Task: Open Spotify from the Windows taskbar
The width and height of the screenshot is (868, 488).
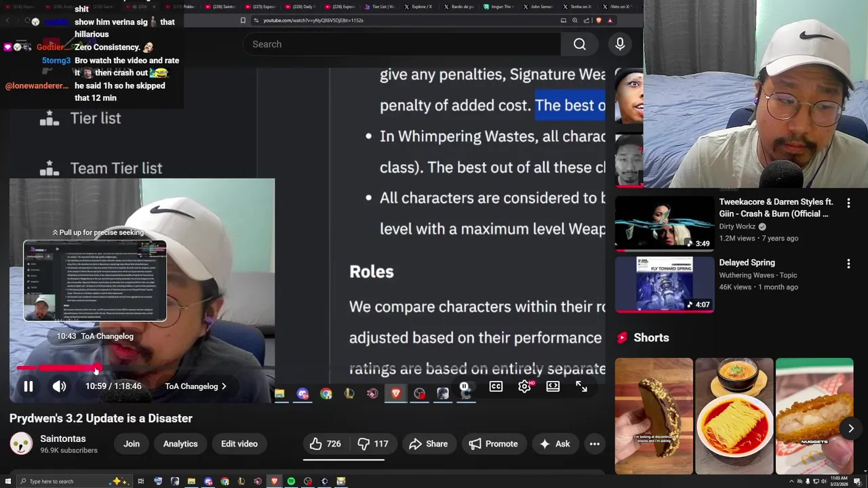Action: 291,481
